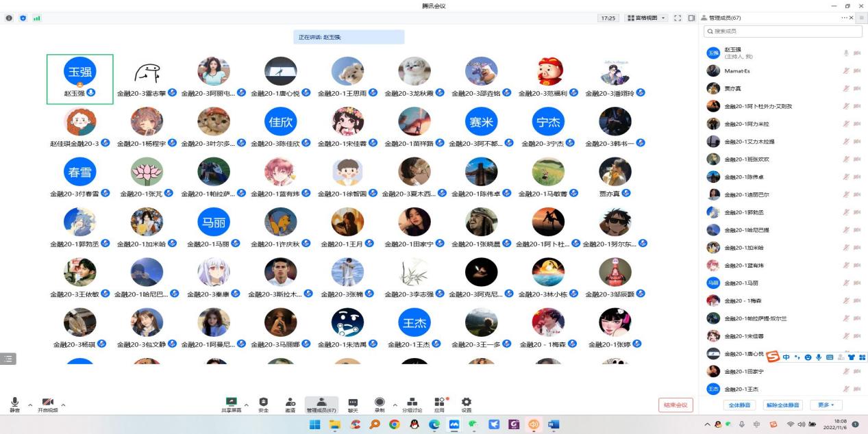Toggle the 静音 microphone mute button
This screenshot has height=434, width=868.
[14, 404]
